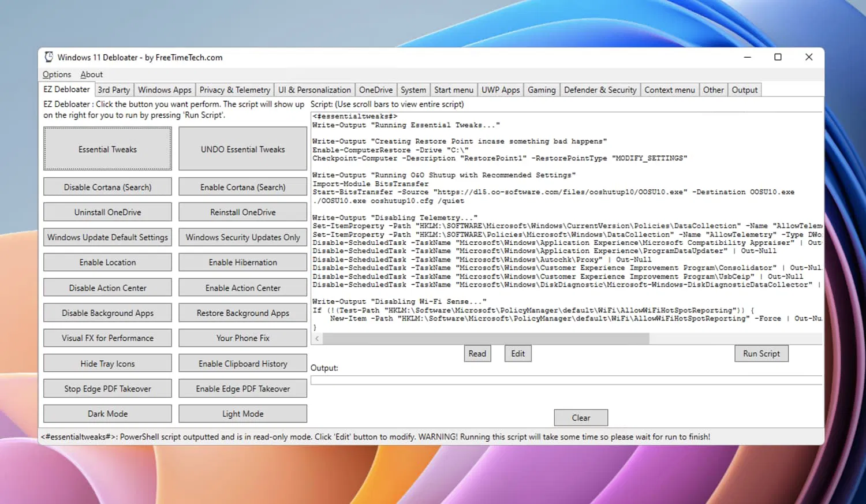Image resolution: width=866 pixels, height=504 pixels.
Task: Click Stop Edge PDF Takeover
Action: [x=107, y=389]
